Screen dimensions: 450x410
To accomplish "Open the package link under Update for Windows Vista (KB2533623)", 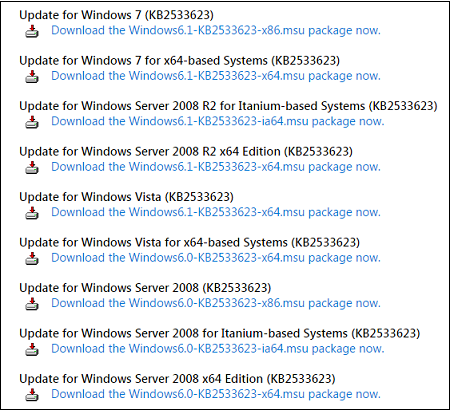I will [216, 212].
